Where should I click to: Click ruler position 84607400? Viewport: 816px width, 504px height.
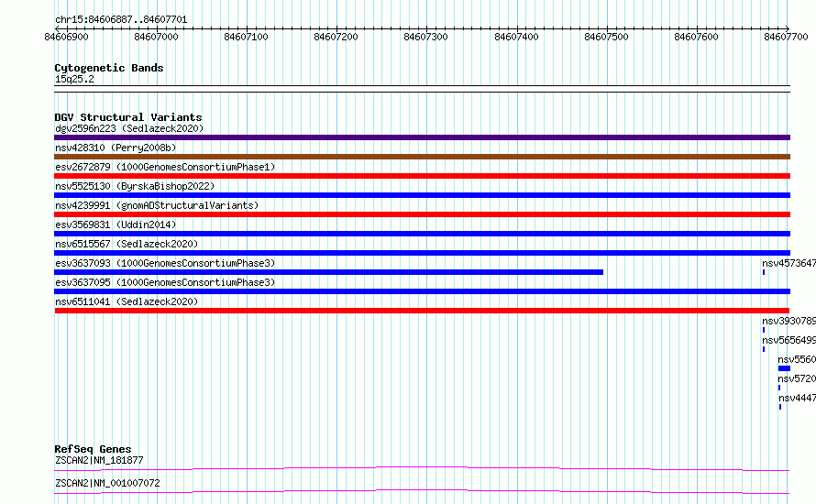pos(516,37)
